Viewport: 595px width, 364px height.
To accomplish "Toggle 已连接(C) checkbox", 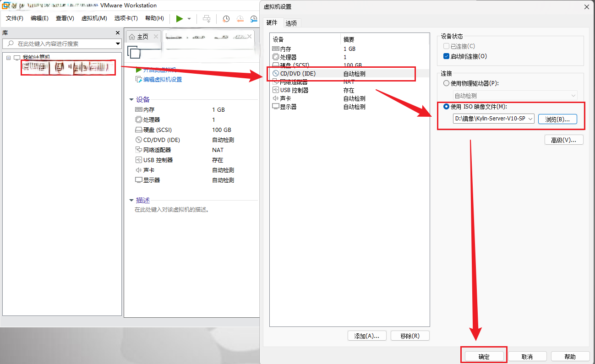I will point(446,46).
